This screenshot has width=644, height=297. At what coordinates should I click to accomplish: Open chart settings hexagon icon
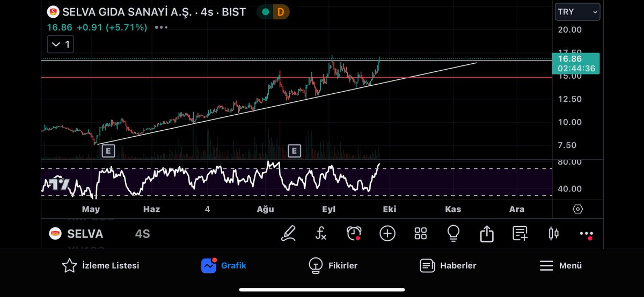[x=578, y=209]
